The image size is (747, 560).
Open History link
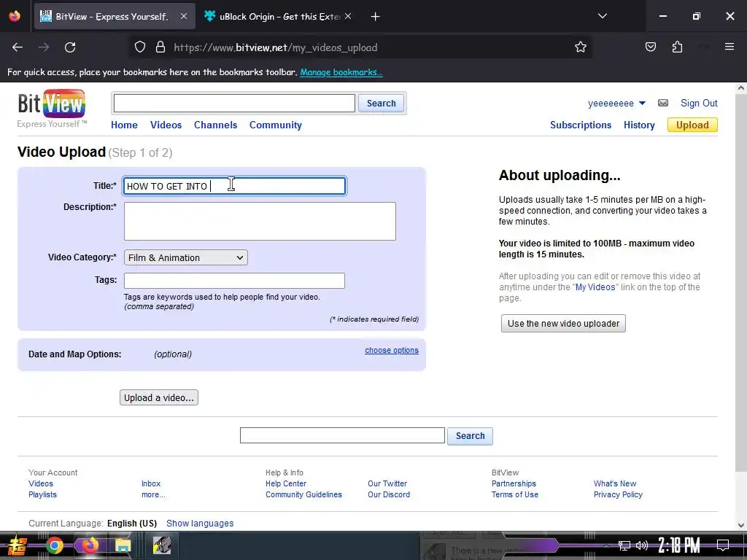tap(639, 125)
